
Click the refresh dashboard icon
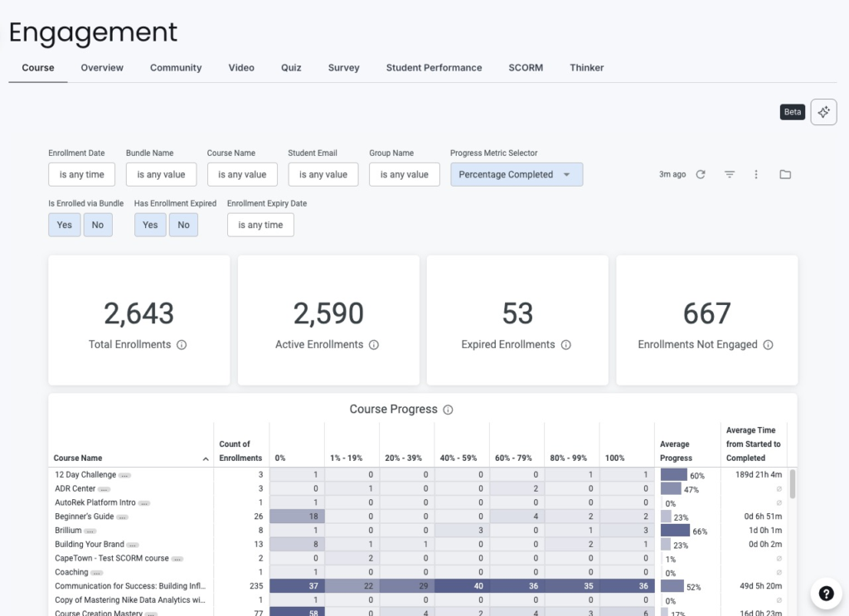point(701,174)
